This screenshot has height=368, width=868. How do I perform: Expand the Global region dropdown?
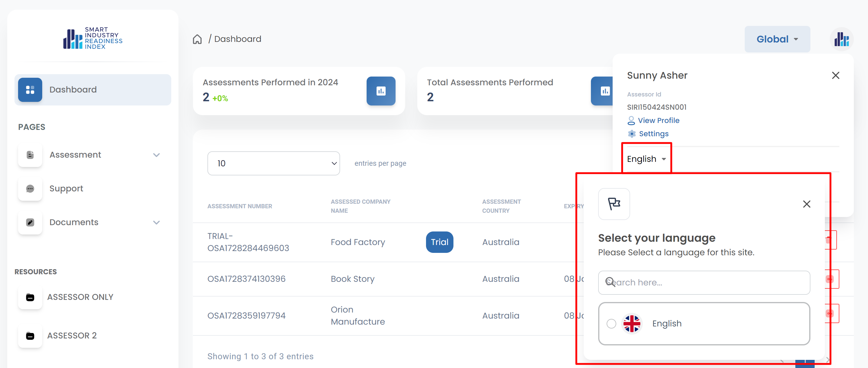click(777, 39)
